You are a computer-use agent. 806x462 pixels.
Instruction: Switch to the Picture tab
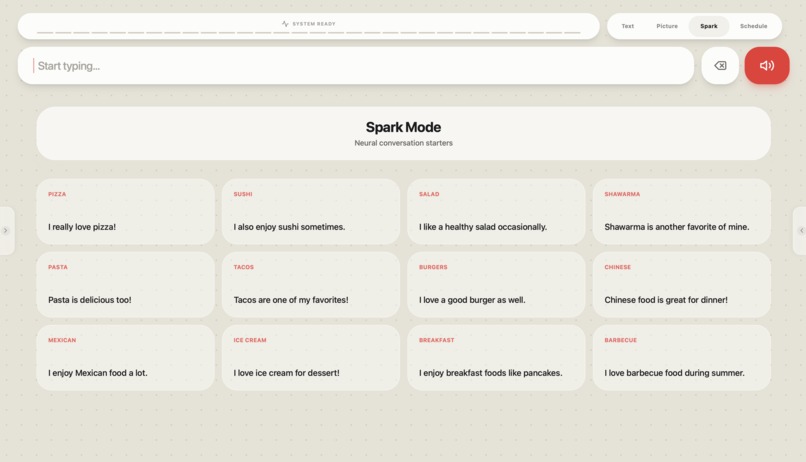coord(667,26)
